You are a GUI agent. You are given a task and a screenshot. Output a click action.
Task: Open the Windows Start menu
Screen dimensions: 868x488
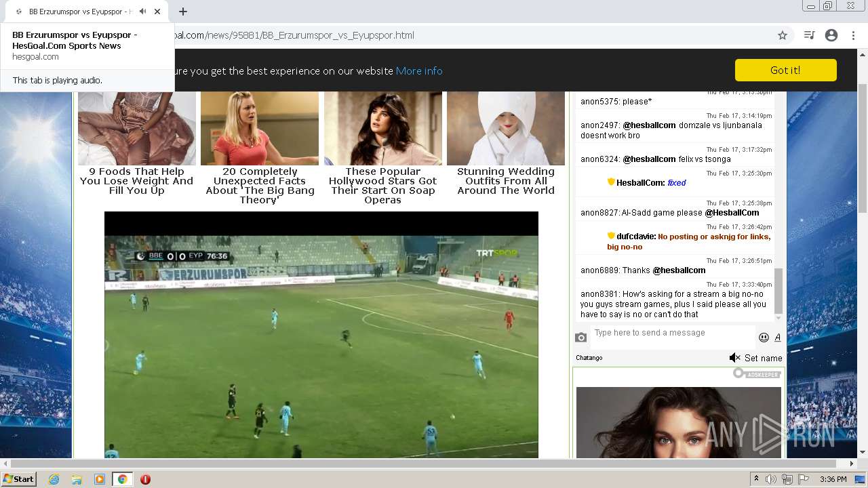(x=19, y=479)
